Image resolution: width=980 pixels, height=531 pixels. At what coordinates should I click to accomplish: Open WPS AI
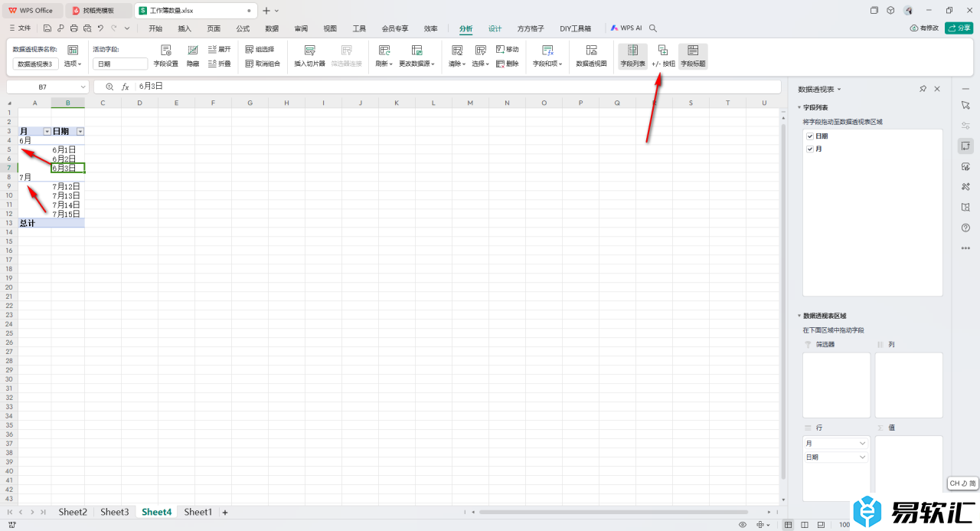626,28
